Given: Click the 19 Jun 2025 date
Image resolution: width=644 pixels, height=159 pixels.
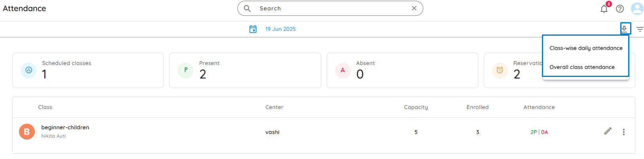Looking at the screenshot, I should (x=280, y=29).
